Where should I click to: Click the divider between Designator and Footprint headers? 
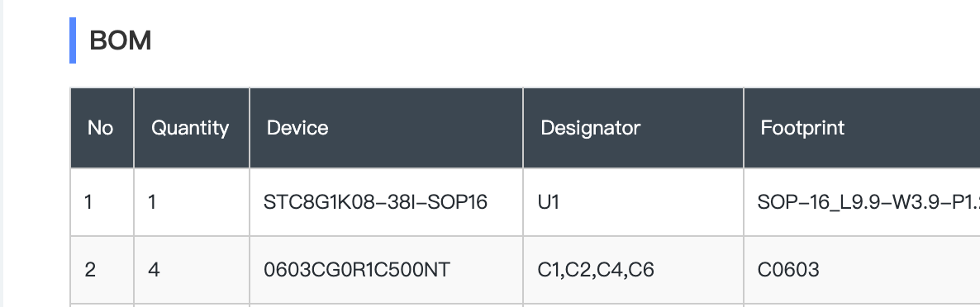click(744, 128)
